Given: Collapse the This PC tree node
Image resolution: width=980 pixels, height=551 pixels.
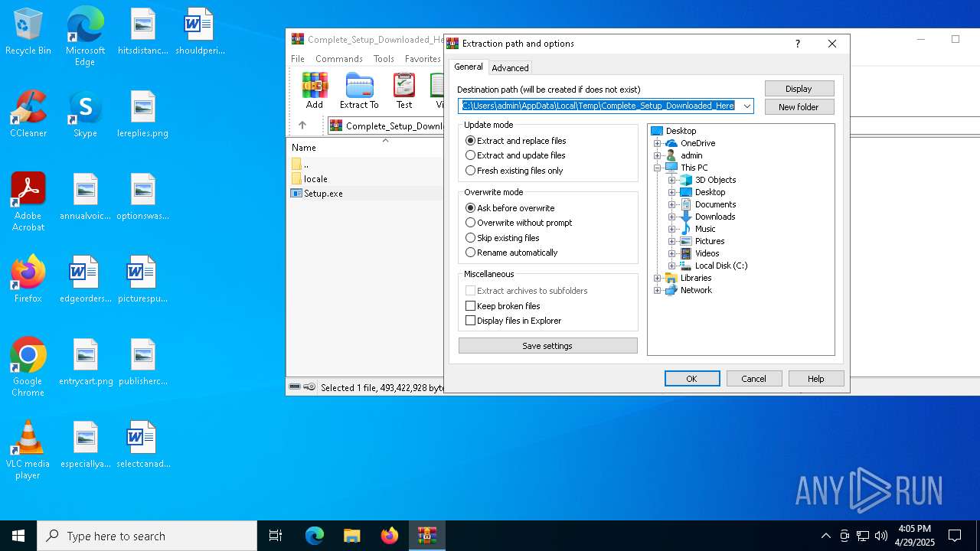Looking at the screenshot, I should (657, 168).
